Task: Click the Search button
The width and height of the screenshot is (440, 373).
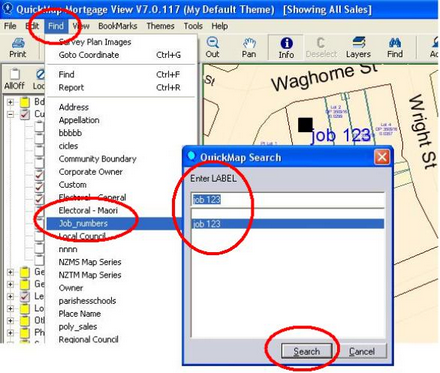Action: (x=307, y=351)
